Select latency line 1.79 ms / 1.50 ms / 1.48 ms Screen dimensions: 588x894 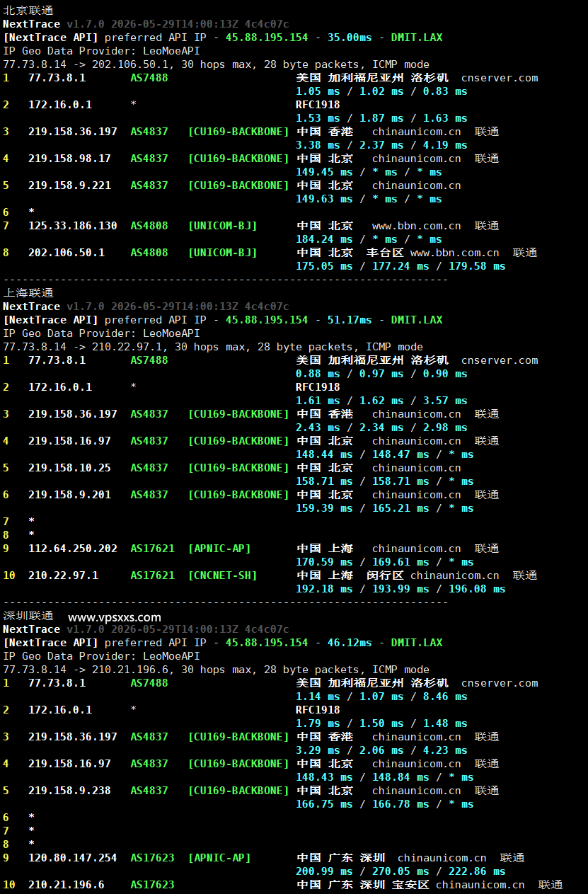pos(381,723)
